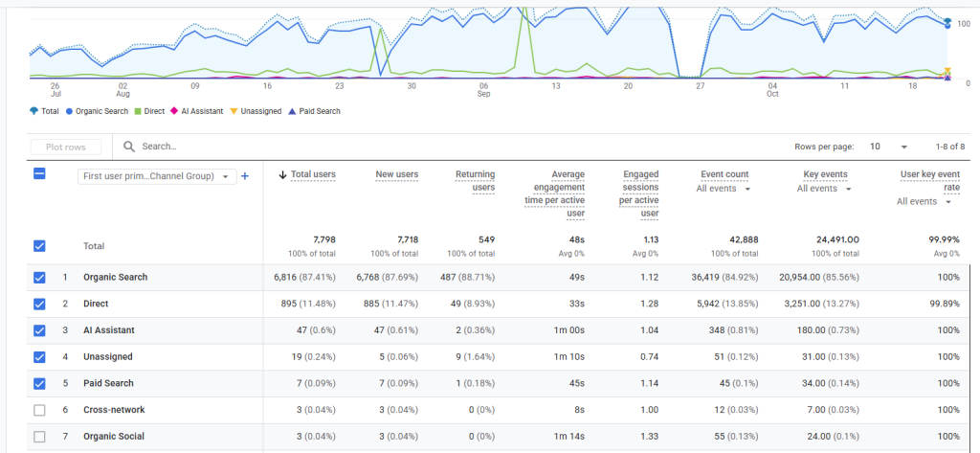Image resolution: width=980 pixels, height=453 pixels.
Task: Add a dimension with plus icon
Action: click(x=245, y=176)
